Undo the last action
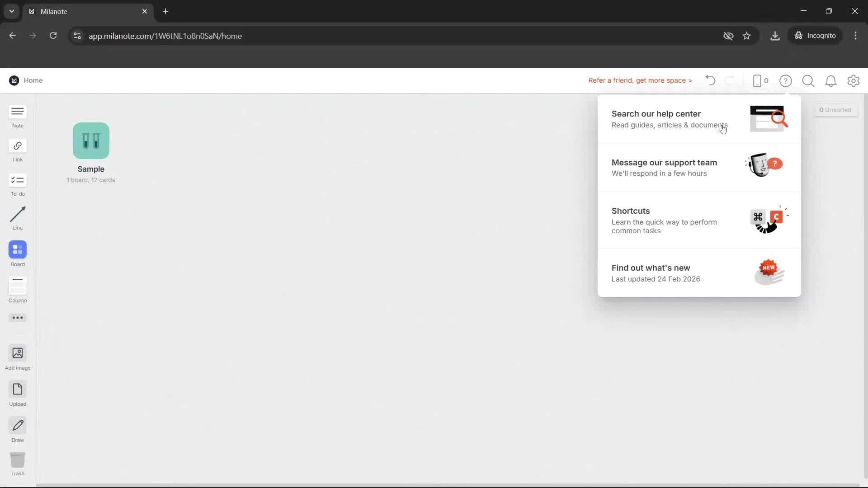 pyautogui.click(x=710, y=80)
